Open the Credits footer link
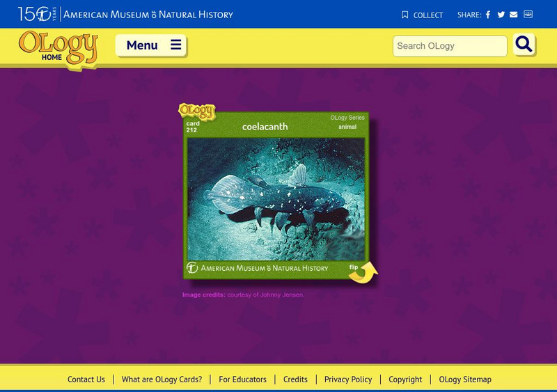557x392 pixels. (x=295, y=379)
